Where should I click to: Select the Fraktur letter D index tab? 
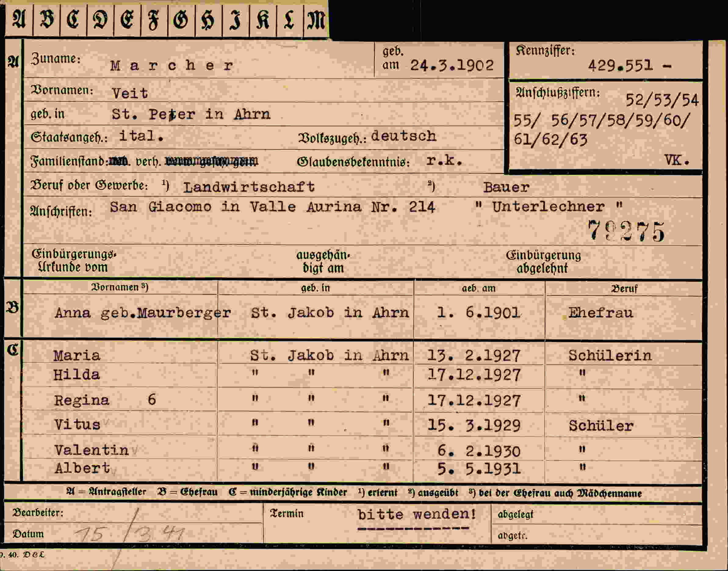coord(100,20)
